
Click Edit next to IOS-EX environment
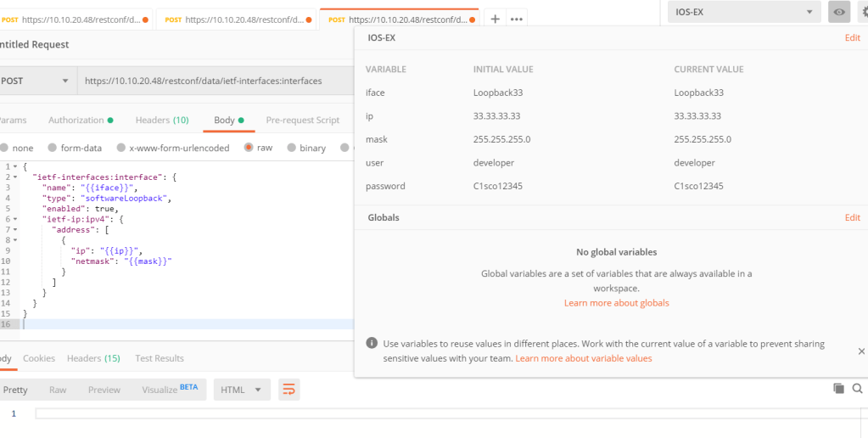852,38
